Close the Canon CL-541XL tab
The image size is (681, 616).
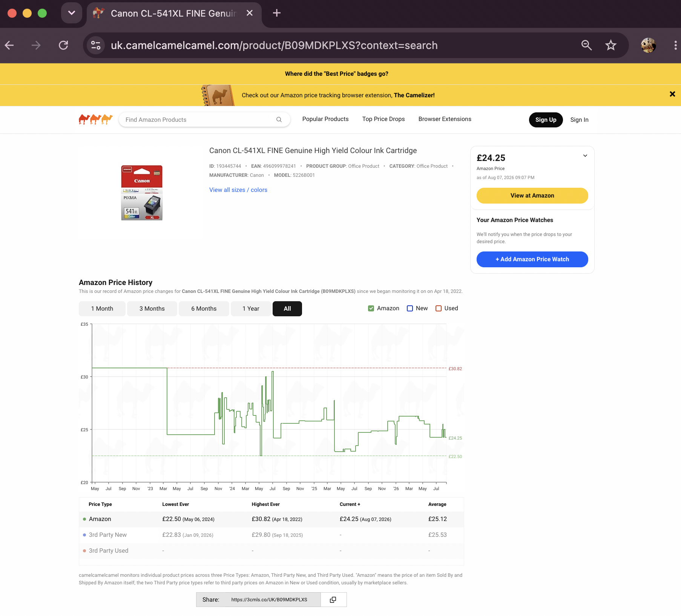250,13
